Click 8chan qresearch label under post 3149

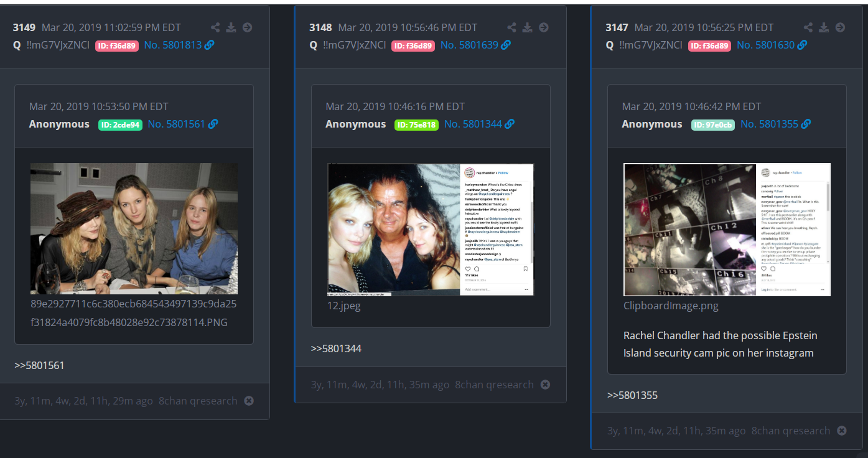(198, 401)
